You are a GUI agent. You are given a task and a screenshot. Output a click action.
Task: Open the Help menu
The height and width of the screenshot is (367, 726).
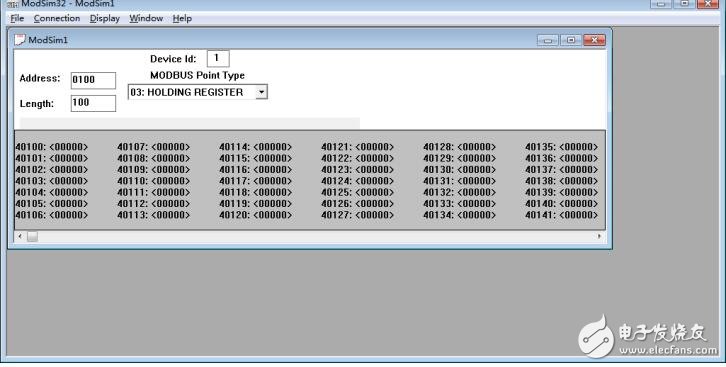point(182,19)
